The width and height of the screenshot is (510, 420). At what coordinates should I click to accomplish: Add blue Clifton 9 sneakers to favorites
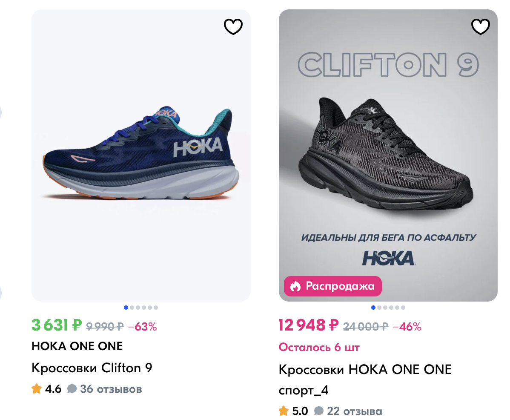(233, 27)
